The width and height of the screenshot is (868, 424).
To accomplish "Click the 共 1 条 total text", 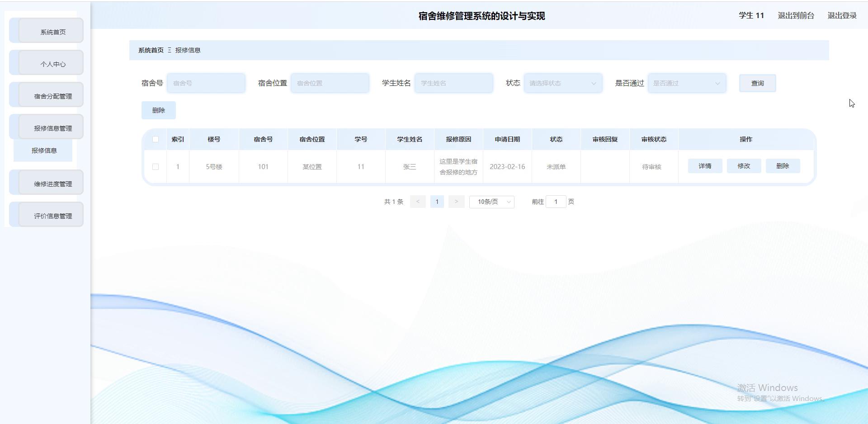I will pyautogui.click(x=394, y=202).
